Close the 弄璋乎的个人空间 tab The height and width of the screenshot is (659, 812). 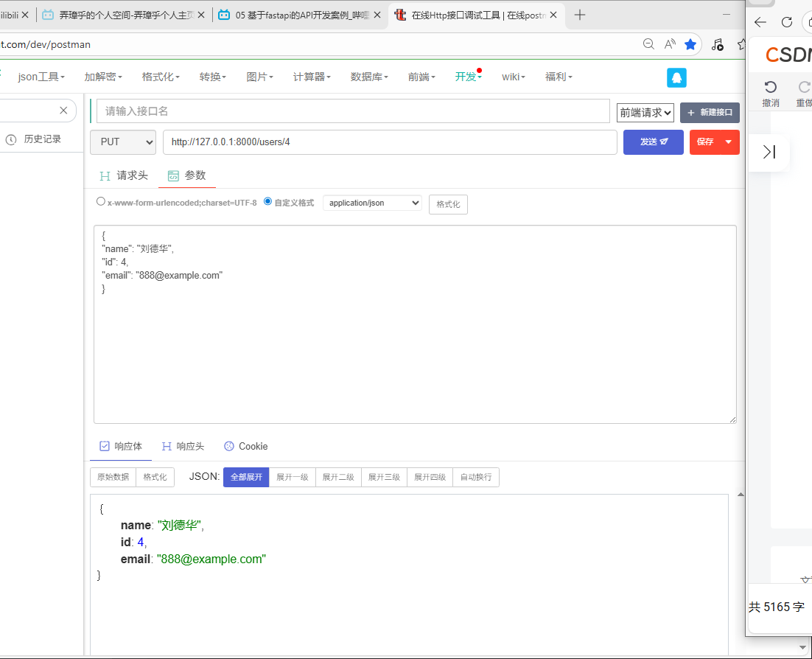click(201, 15)
